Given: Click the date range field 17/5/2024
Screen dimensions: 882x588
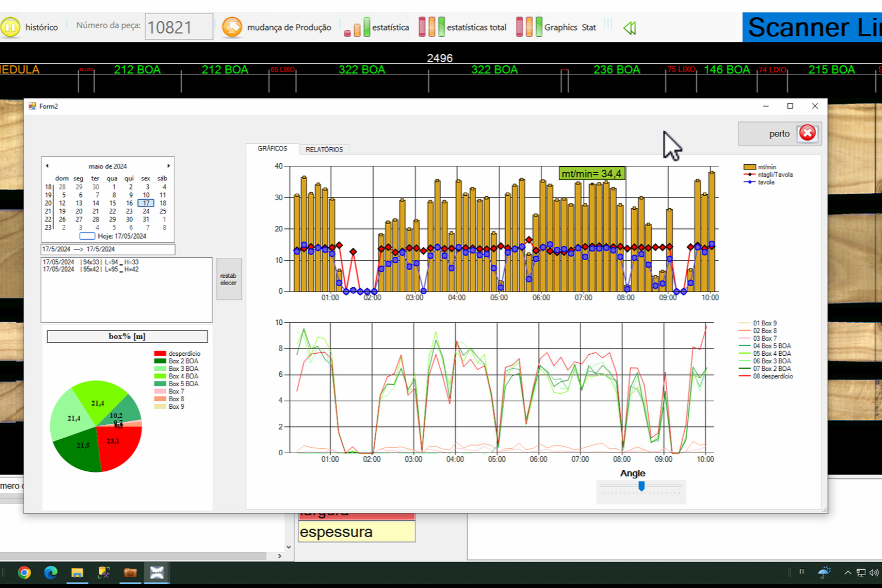Looking at the screenshot, I should 108,249.
